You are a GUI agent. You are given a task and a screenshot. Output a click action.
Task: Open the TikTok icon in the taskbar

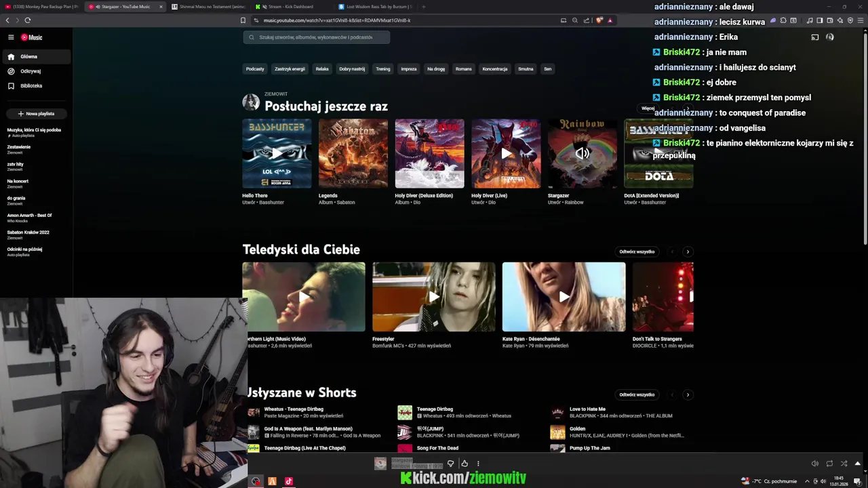point(289,481)
